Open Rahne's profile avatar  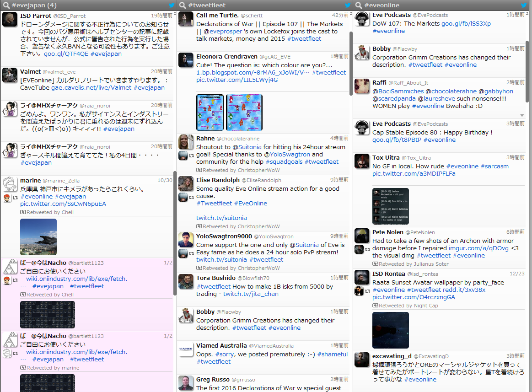186,142
